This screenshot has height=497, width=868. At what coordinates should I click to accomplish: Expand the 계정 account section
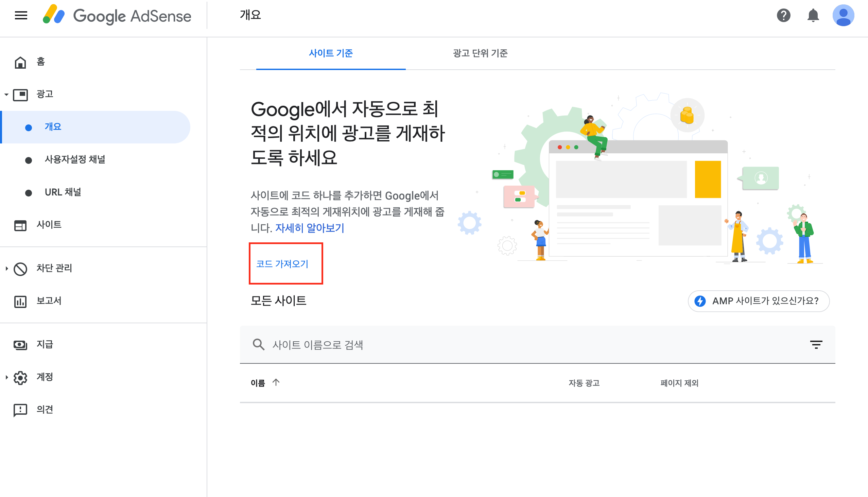point(6,377)
